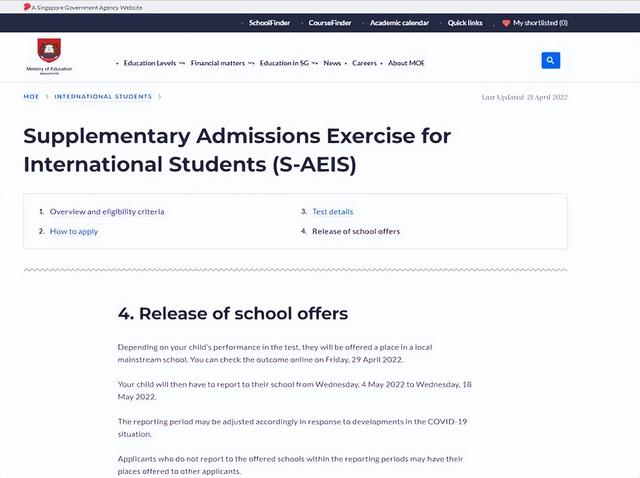Screen dimensions: 640x478
Task: Click the S-AEIS page title heading
Action: (x=237, y=150)
